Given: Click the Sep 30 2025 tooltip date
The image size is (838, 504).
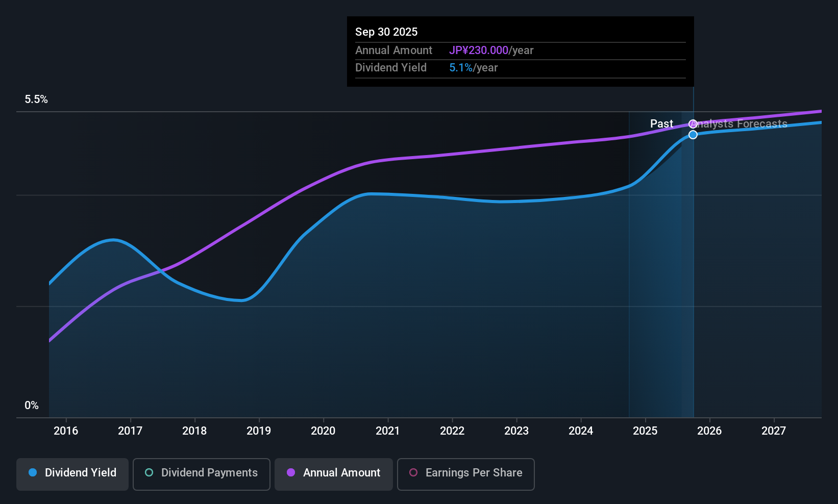Looking at the screenshot, I should point(386,32).
